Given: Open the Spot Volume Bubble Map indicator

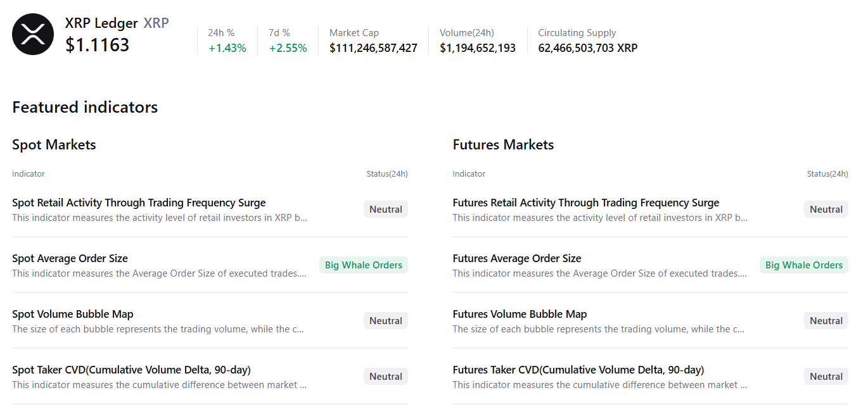Looking at the screenshot, I should [73, 314].
